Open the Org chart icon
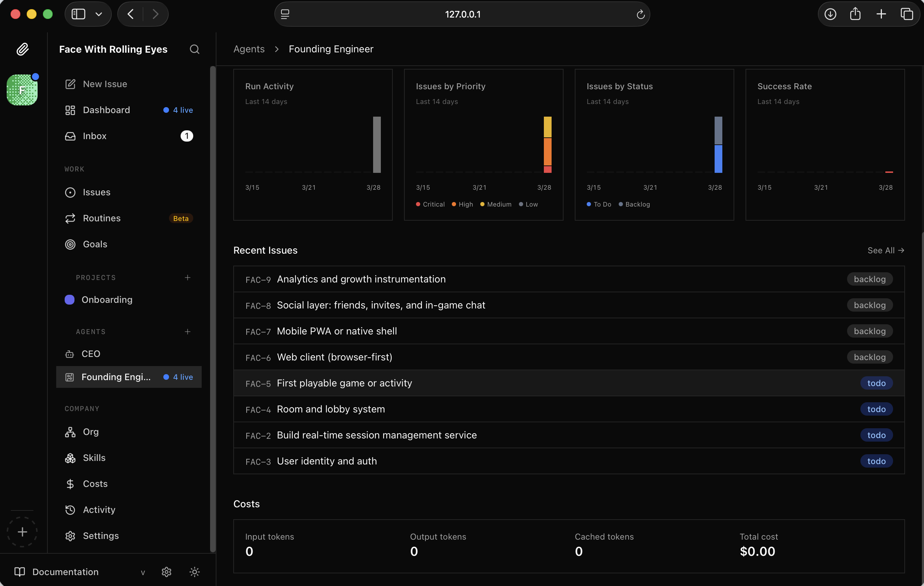Image resolution: width=924 pixels, height=586 pixels. click(x=70, y=432)
